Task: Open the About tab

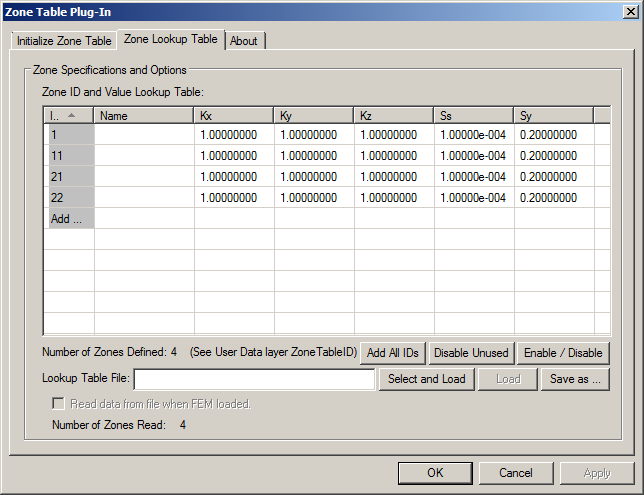Action: pyautogui.click(x=243, y=41)
